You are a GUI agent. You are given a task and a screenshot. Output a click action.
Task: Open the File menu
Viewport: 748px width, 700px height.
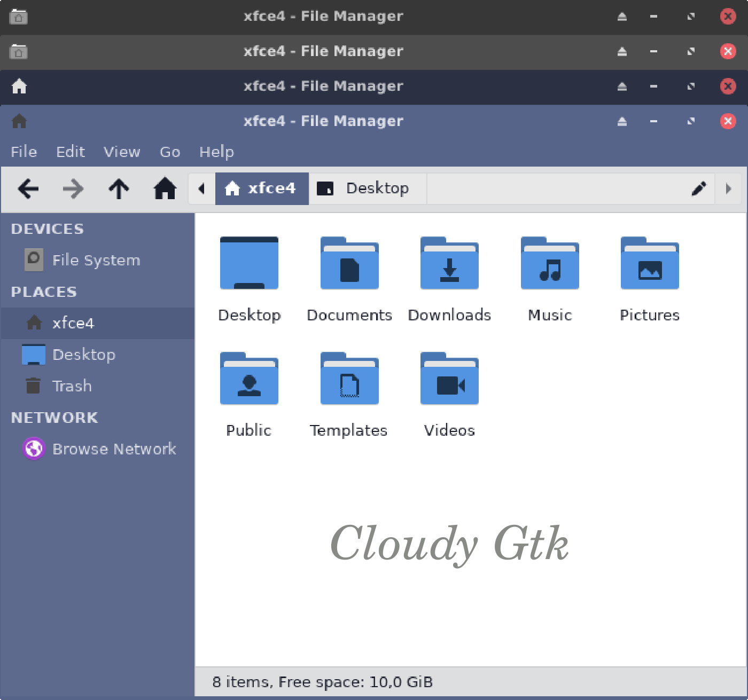tap(24, 152)
